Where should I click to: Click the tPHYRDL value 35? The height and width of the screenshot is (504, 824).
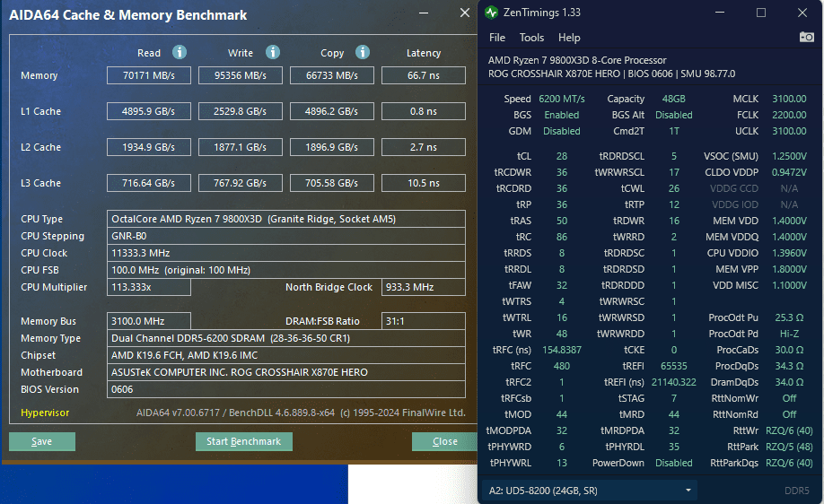[x=674, y=448]
